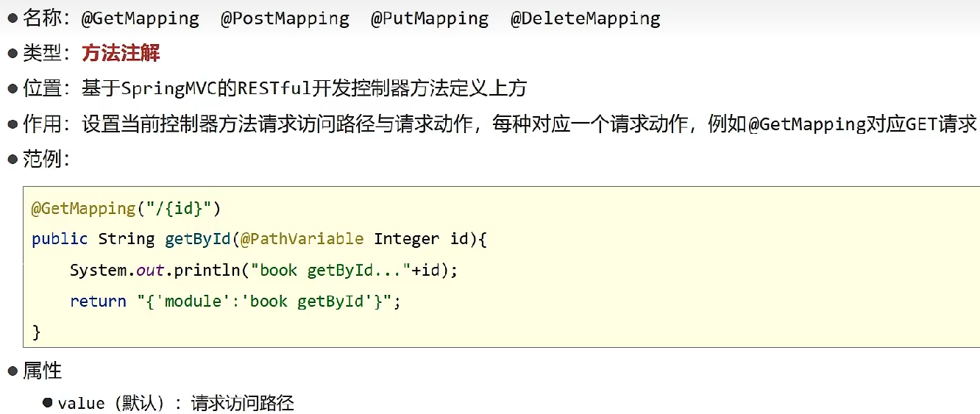Viewport: 980px width, 414px height.
Task: Select the red 方法注解 type text
Action: click(x=121, y=54)
